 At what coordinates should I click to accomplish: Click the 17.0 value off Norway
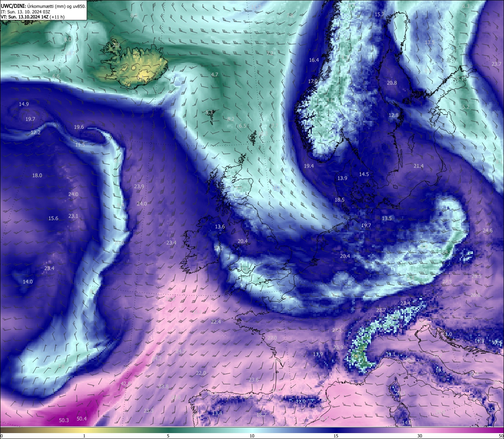(x=313, y=81)
